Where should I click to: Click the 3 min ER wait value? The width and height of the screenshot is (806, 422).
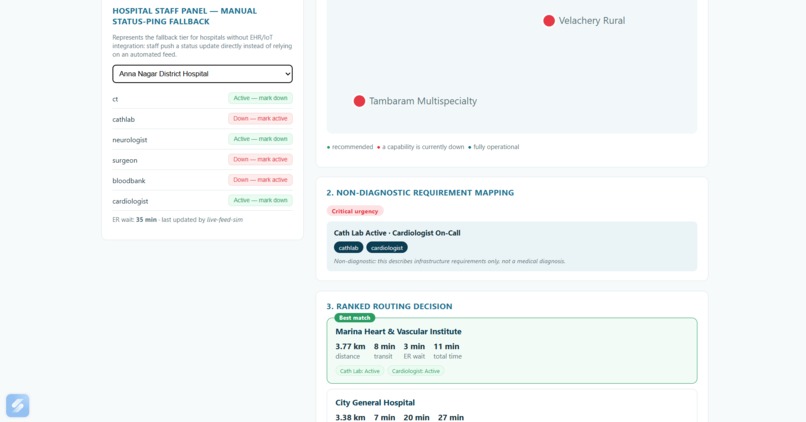[414, 346]
